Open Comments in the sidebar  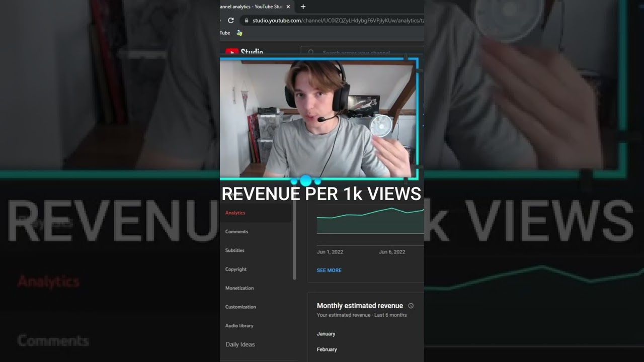tap(236, 232)
